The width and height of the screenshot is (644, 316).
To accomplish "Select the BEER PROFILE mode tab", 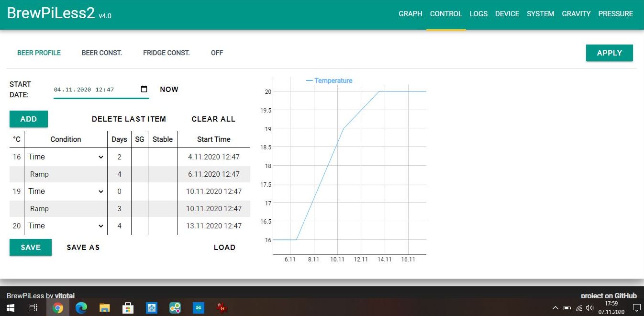I will (39, 53).
